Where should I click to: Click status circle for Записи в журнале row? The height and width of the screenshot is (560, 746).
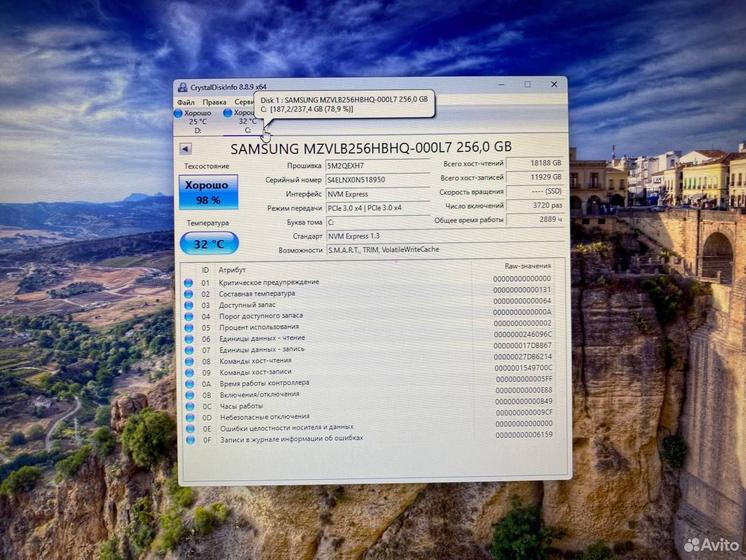coord(190,440)
